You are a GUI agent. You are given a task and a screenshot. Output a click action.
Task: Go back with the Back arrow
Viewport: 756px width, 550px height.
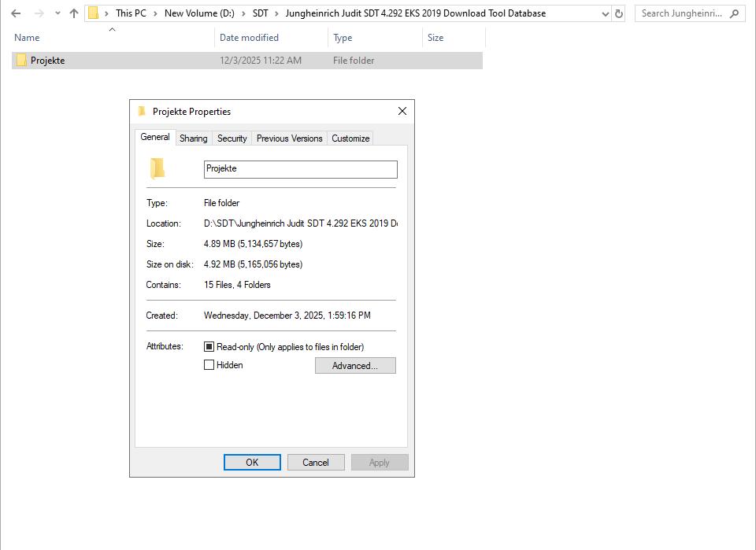point(16,13)
